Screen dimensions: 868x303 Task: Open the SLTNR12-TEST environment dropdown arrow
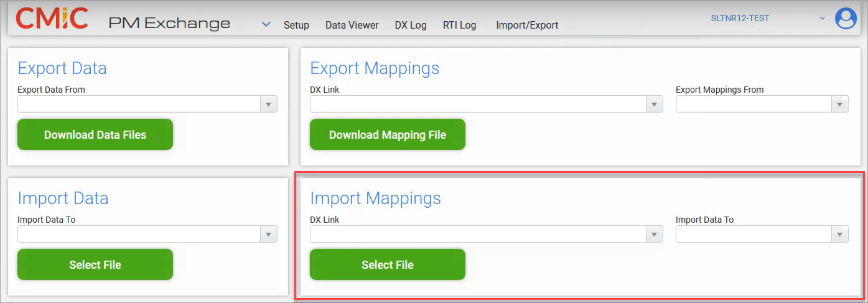[822, 19]
